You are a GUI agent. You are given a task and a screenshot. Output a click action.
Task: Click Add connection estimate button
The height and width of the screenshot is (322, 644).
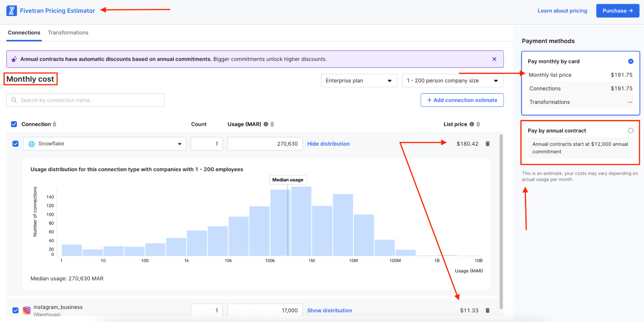462,100
